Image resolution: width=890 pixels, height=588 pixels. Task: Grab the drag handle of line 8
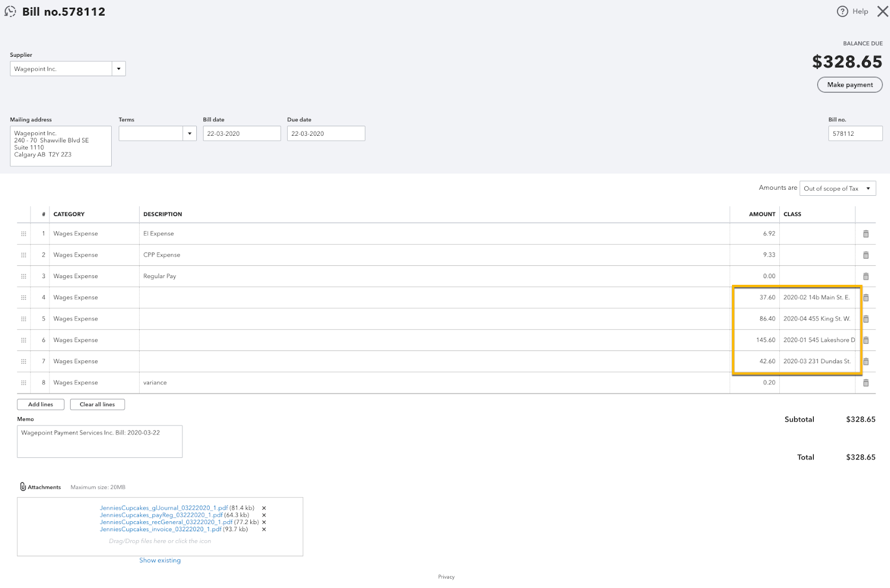tap(23, 383)
